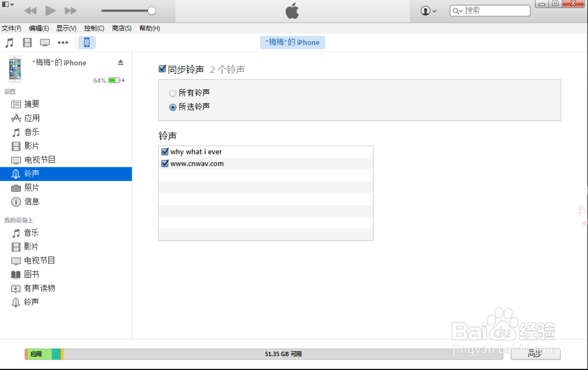Open 铃声 under 我的设备上
This screenshot has height=370, width=588.
66,302
